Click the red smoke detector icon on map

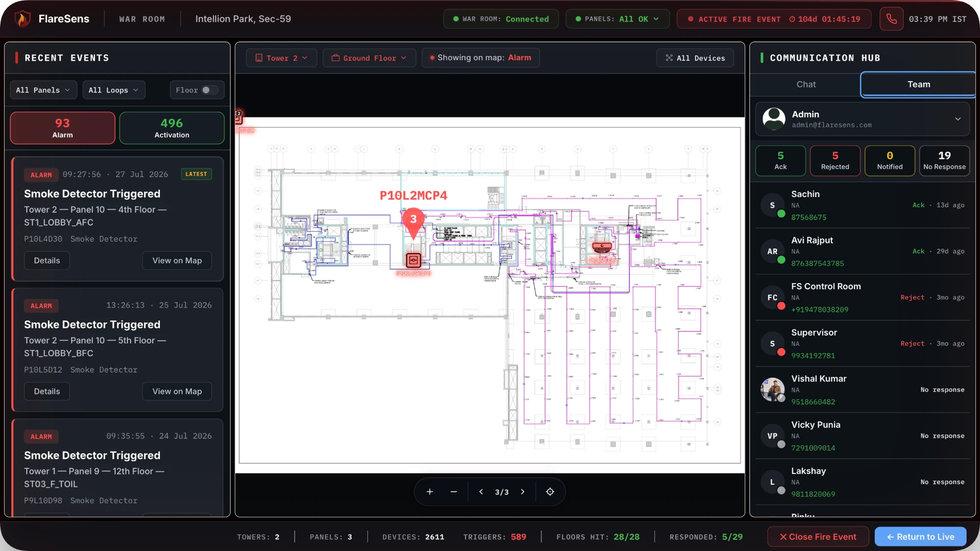point(602,247)
